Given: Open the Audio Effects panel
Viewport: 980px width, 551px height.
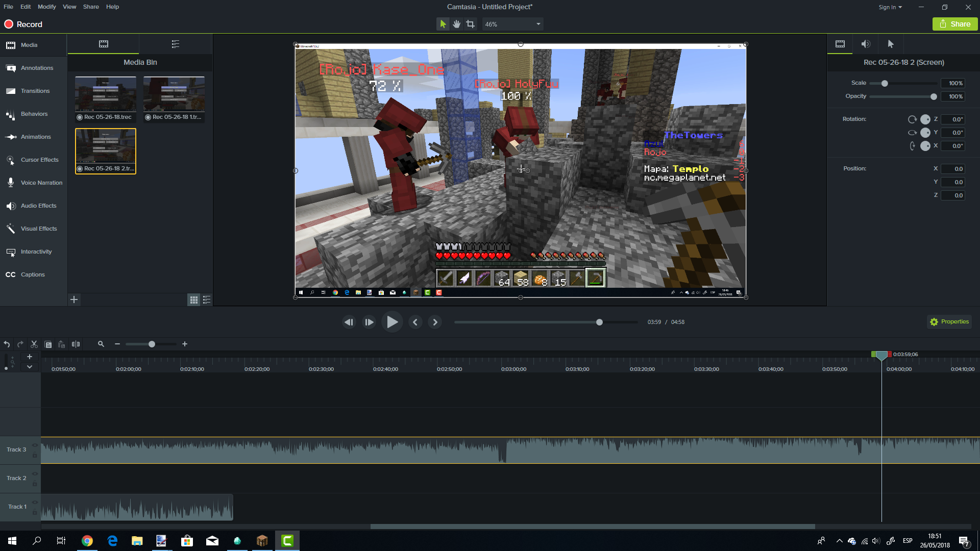Looking at the screenshot, I should (x=33, y=206).
